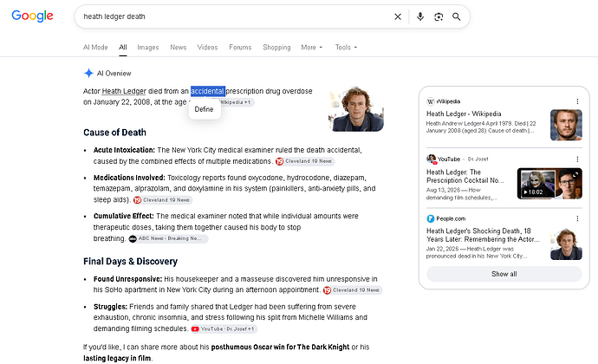
Task: Open search by image camera icon
Action: (x=439, y=16)
